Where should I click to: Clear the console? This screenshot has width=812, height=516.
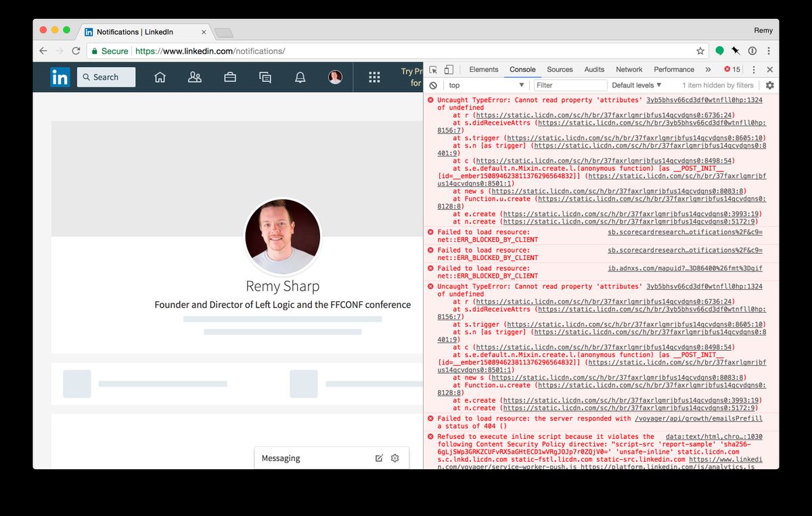tap(433, 85)
